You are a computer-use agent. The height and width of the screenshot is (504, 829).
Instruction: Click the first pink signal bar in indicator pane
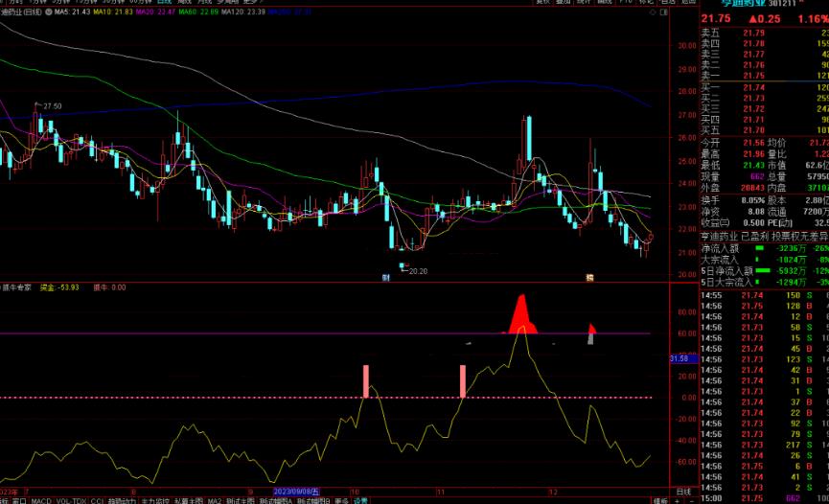tap(366, 381)
